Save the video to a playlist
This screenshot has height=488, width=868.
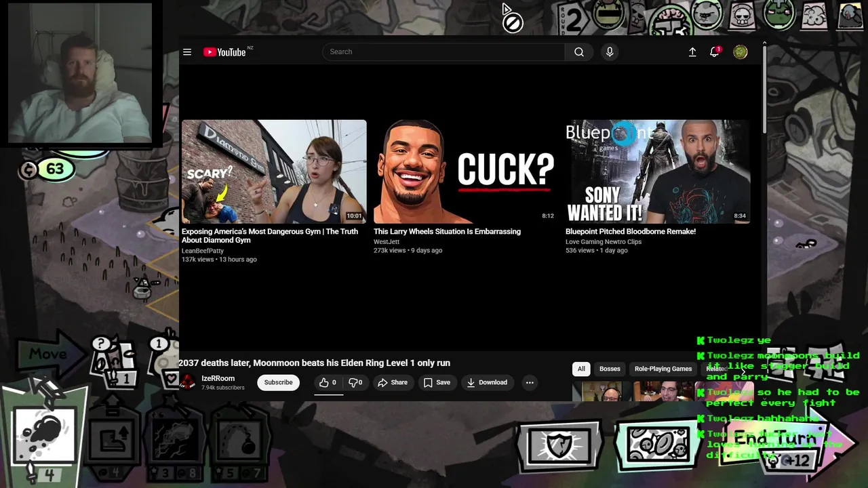point(437,383)
